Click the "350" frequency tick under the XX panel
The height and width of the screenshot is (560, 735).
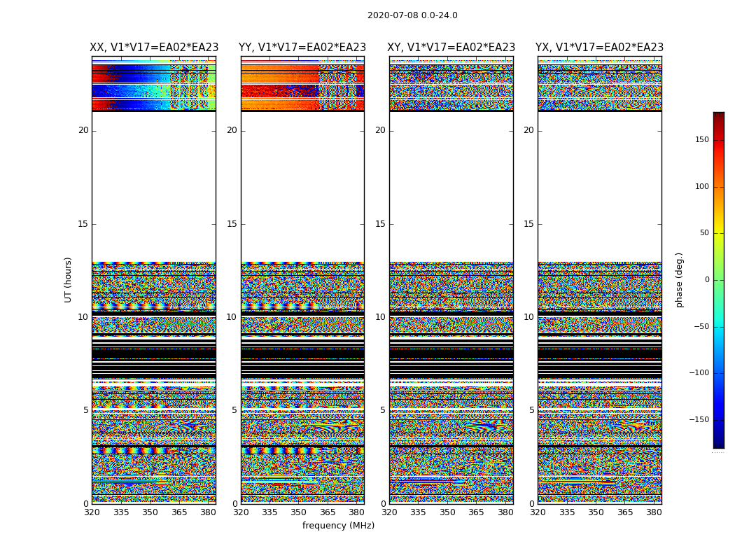(150, 512)
